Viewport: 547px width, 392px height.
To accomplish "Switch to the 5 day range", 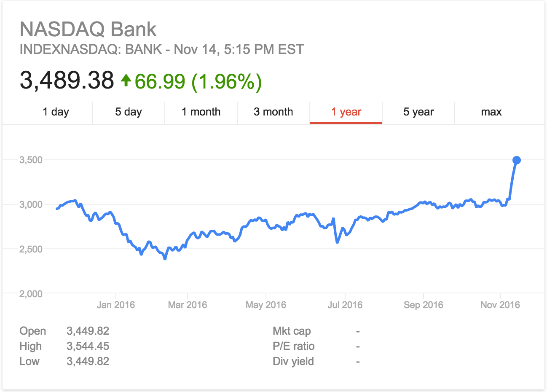I will point(129,112).
